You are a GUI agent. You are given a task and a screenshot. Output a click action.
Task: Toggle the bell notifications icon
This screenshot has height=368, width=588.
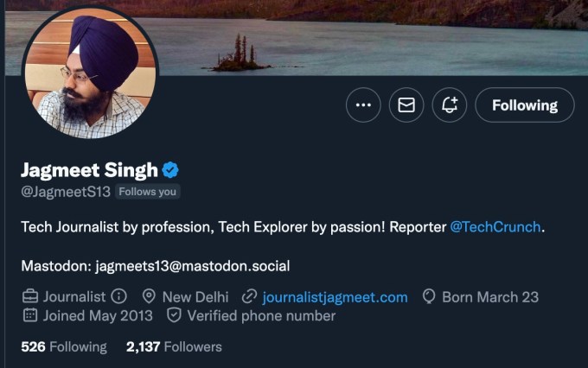point(450,105)
